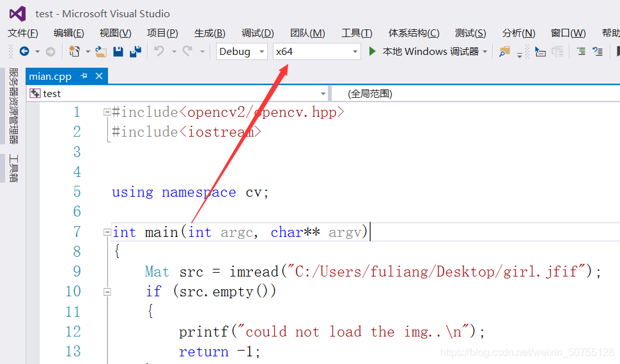Click on 'using namespace cv;' code line
The height and width of the screenshot is (364, 620).
tap(190, 192)
